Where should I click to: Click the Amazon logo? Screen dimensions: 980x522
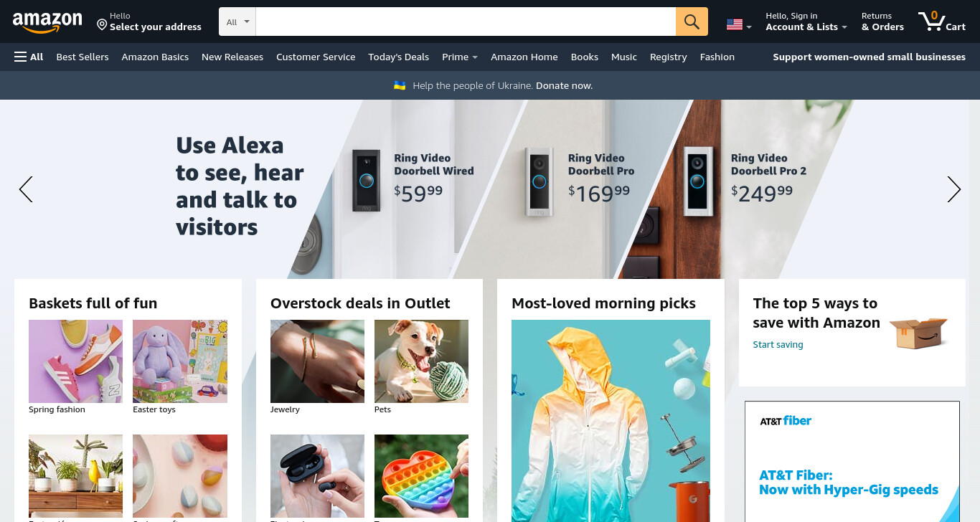coord(47,23)
